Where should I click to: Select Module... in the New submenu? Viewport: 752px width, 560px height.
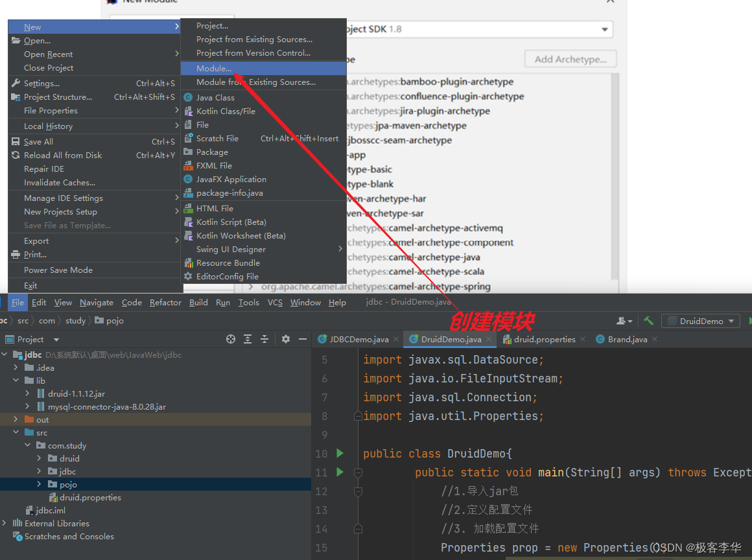pyautogui.click(x=264, y=69)
